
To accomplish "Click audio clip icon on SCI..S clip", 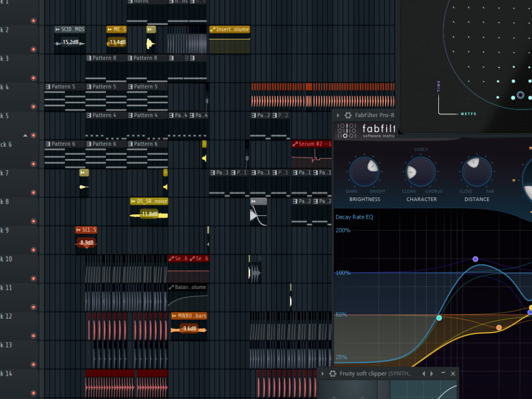I will click(x=78, y=230).
